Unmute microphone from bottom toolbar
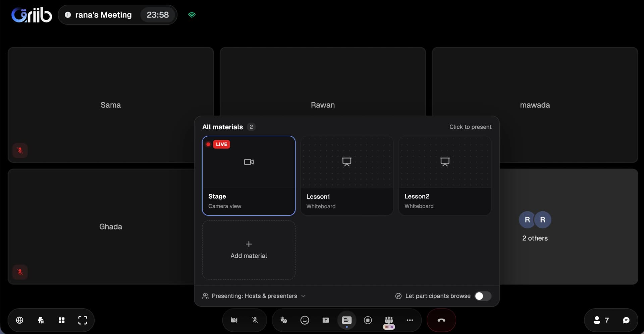Viewport: 644px width, 334px height. pyautogui.click(x=255, y=320)
